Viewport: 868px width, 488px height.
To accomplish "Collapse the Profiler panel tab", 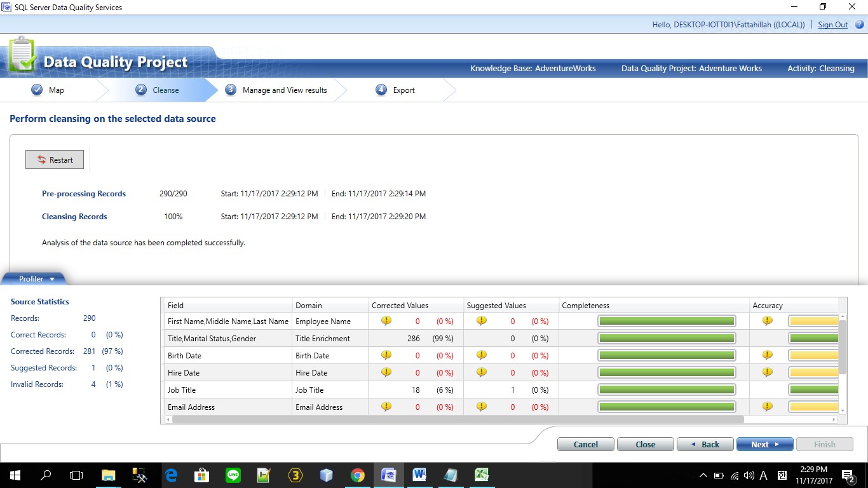I will pyautogui.click(x=34, y=278).
